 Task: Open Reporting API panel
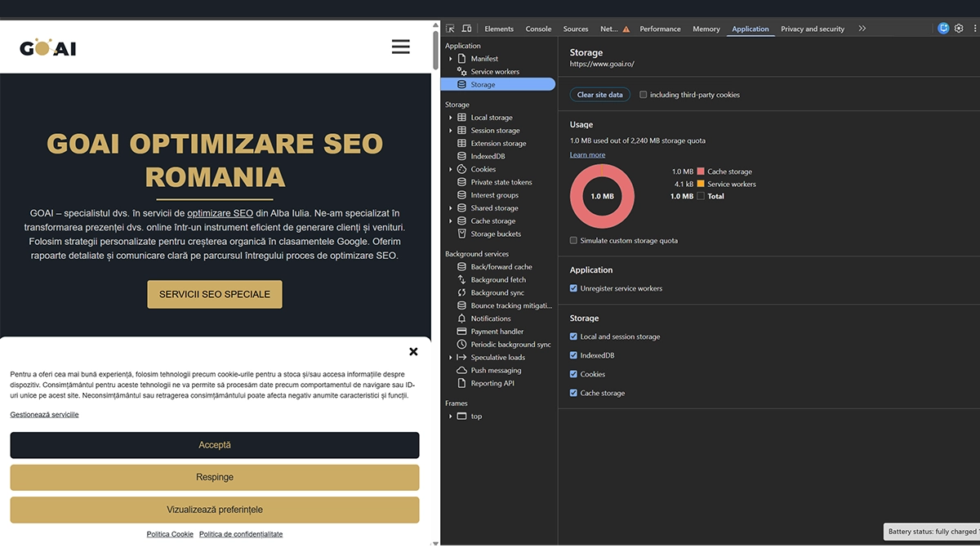point(492,383)
